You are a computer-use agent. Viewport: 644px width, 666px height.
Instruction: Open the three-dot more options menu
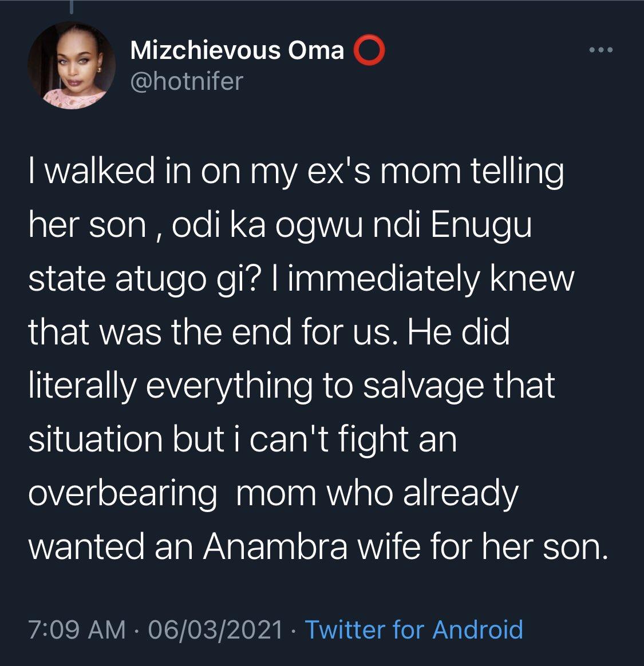601,51
